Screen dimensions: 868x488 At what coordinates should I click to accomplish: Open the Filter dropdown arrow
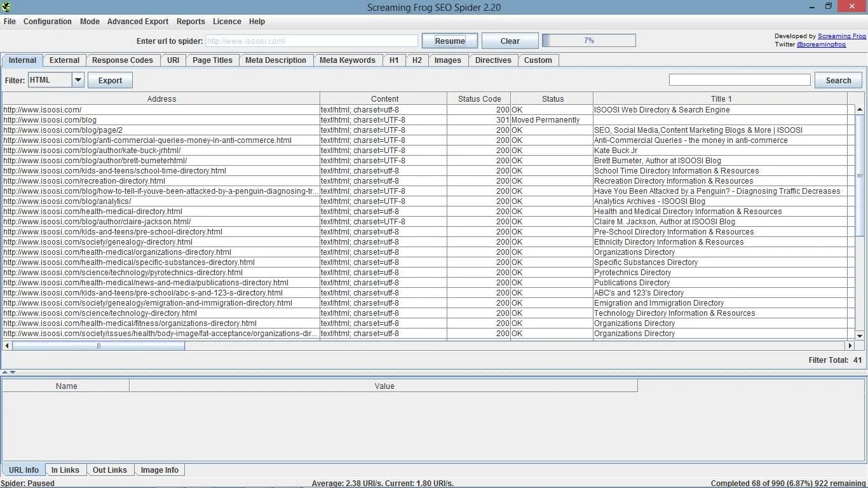pos(78,80)
